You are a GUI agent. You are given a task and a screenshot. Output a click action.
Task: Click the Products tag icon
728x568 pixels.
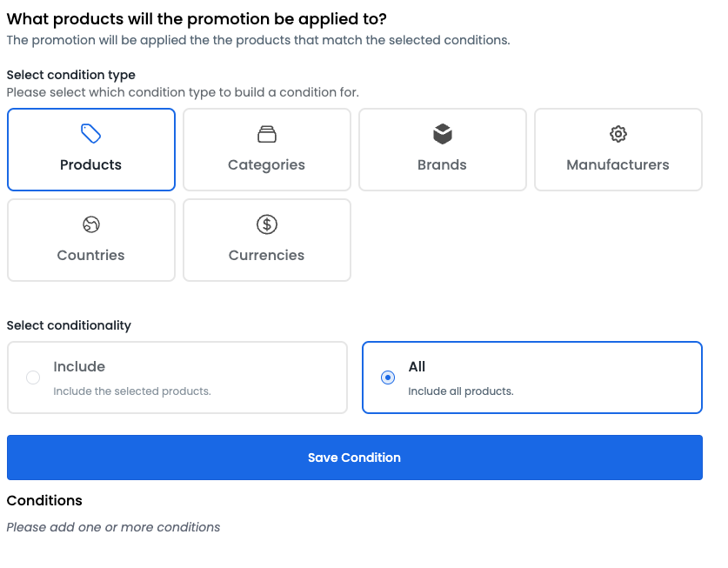[91, 134]
